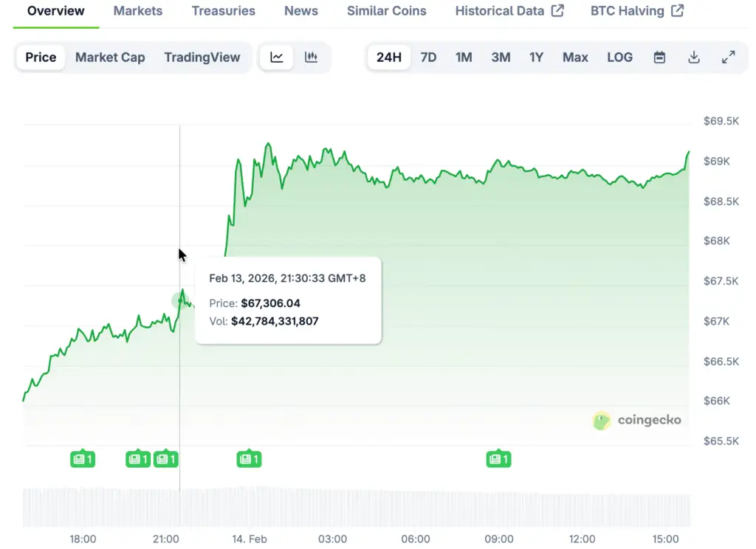The height and width of the screenshot is (549, 756).
Task: Open news marker below 14. Feb
Action: 249,459
